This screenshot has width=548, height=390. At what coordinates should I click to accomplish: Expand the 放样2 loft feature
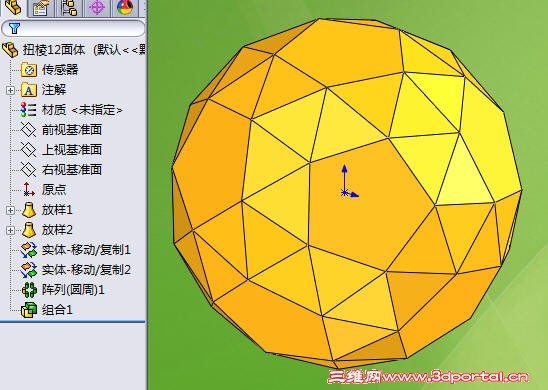[10, 230]
